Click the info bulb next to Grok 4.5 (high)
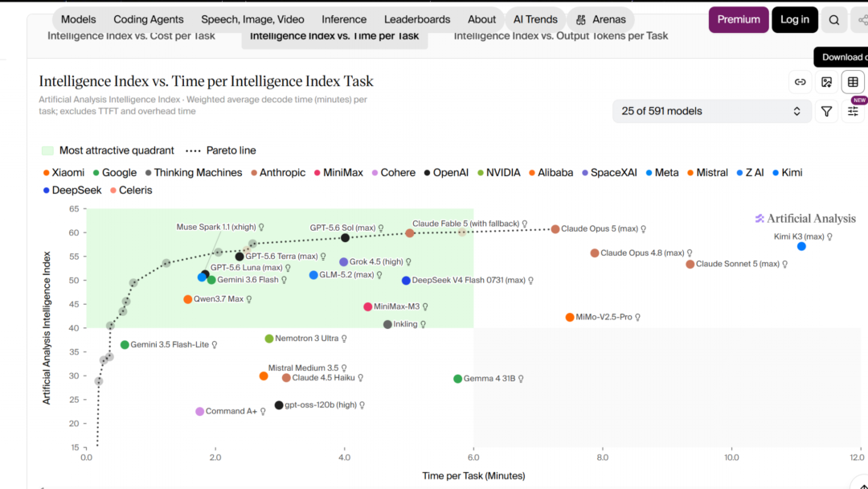This screenshot has width=868, height=489. [x=408, y=262]
